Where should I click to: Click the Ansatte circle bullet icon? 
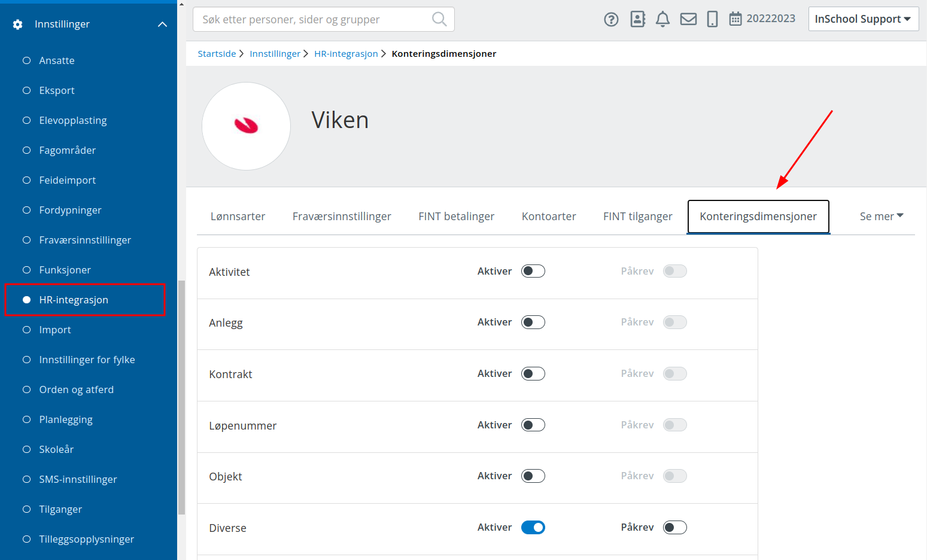tap(26, 60)
